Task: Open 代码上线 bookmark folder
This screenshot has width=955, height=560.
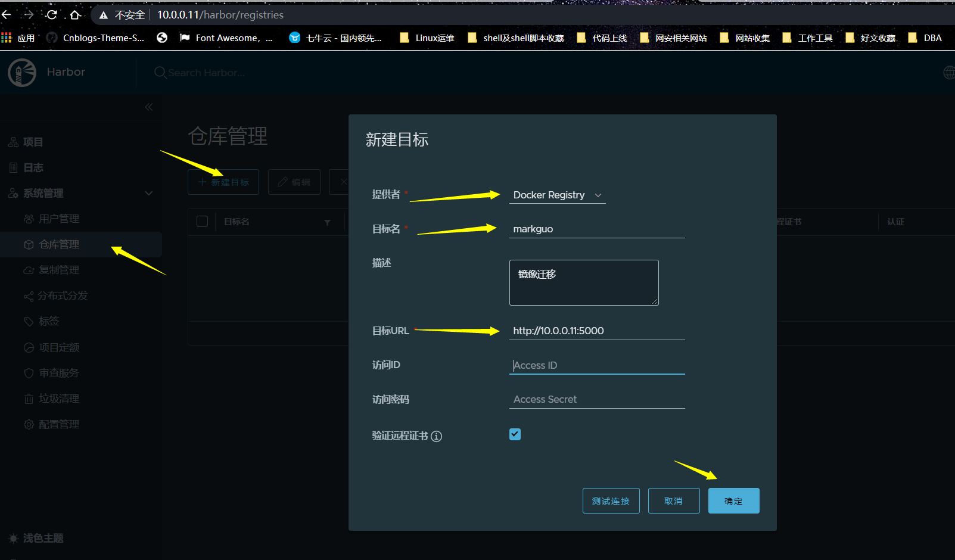Action: (602, 38)
